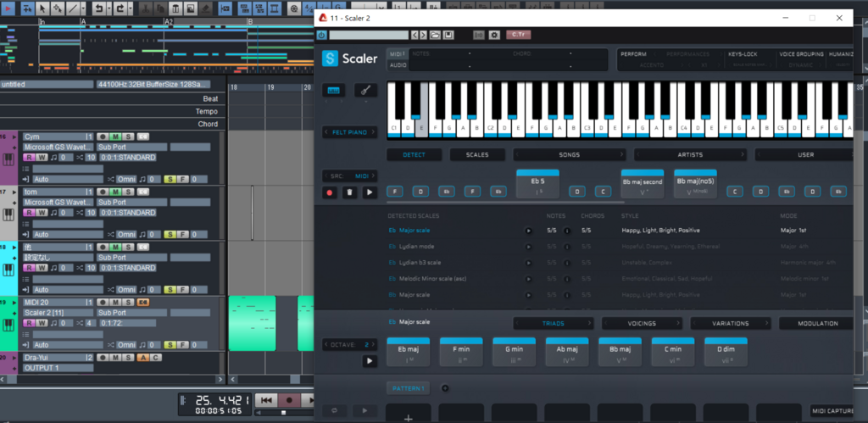Go to next preset arrow

point(423,35)
